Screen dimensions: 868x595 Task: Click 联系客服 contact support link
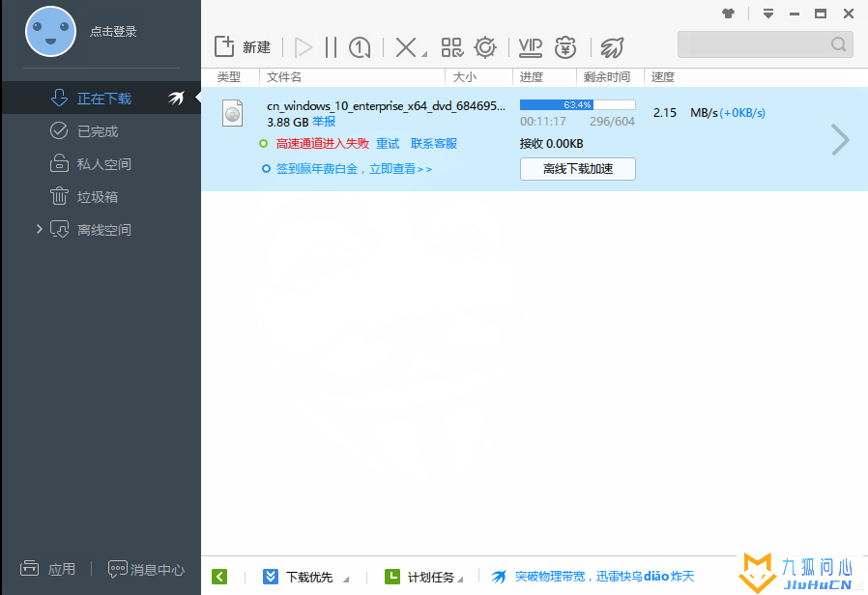(434, 144)
